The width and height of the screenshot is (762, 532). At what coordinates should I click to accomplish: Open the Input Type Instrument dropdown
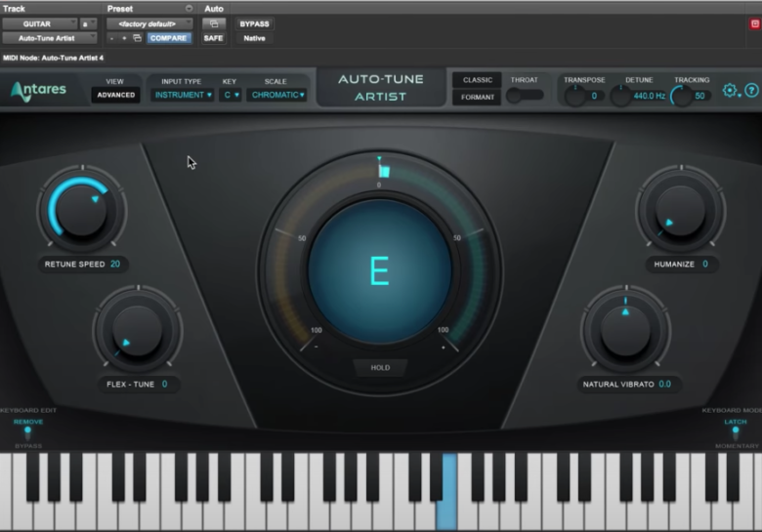click(x=183, y=95)
